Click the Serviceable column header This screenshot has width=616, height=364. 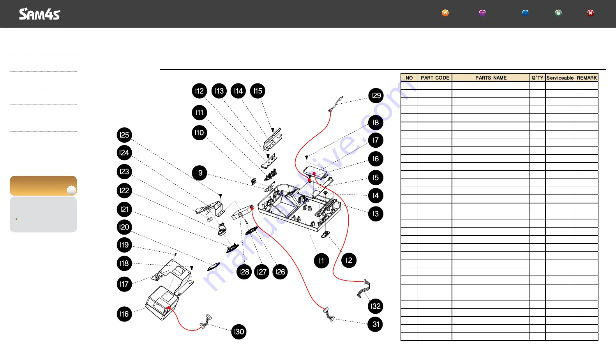560,78
